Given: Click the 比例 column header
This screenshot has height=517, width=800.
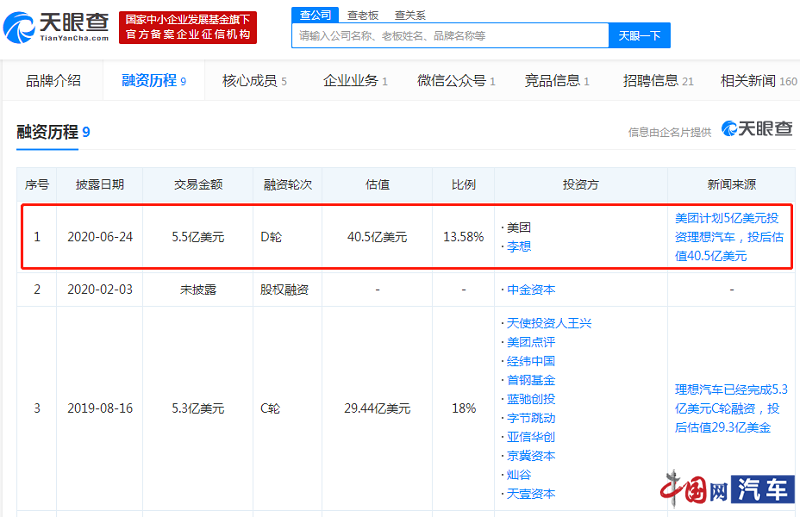Looking at the screenshot, I should [463, 184].
